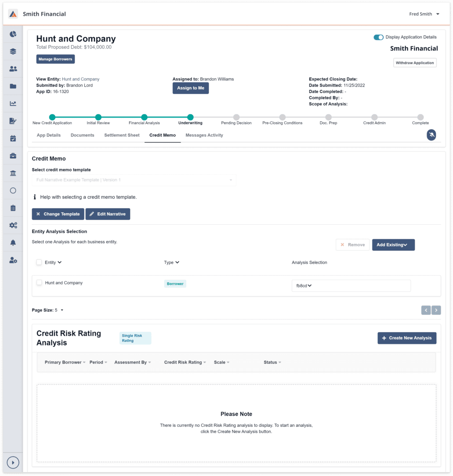The image size is (453, 476).
Task: Click the Create New Analysis button
Action: [406, 338]
